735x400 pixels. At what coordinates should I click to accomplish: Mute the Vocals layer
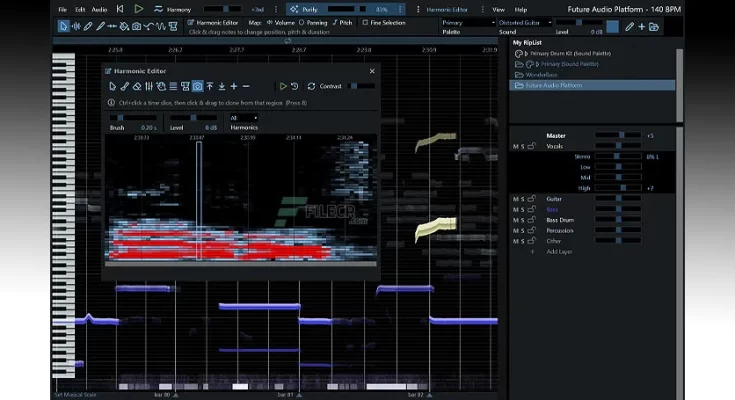point(515,147)
